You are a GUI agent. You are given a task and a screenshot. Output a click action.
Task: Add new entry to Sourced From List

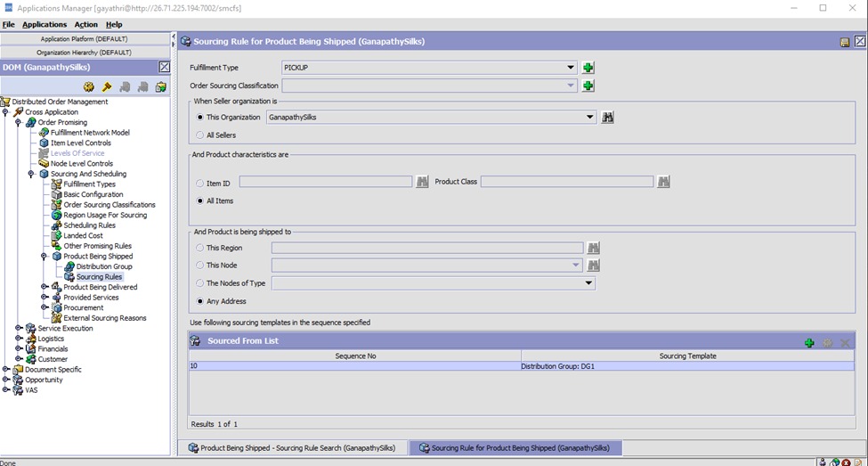pos(809,342)
